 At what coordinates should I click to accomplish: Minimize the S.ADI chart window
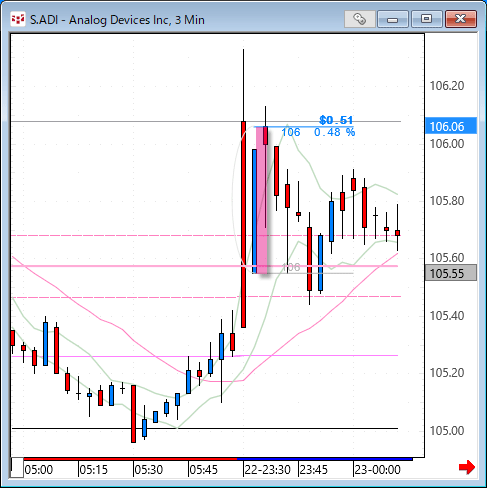coord(393,19)
